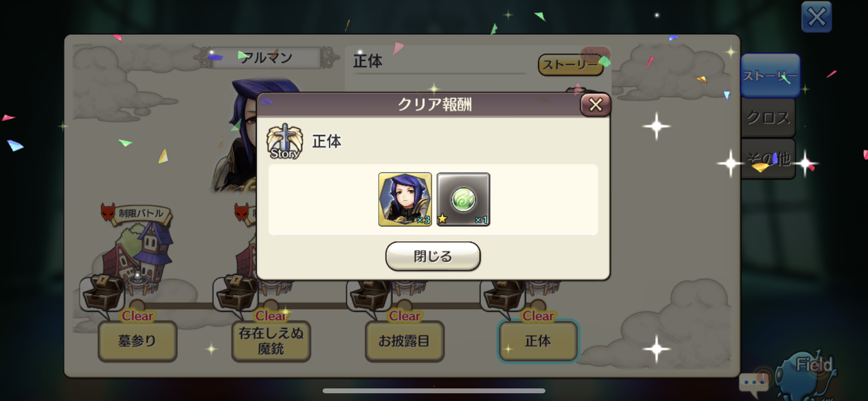Tap the Story winged sword icon
The width and height of the screenshot is (868, 401).
(284, 142)
